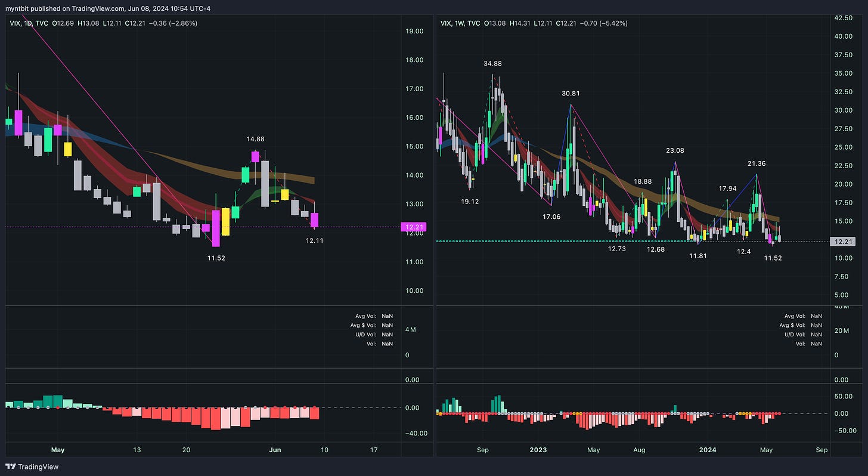Click 42.50 on the weekly price axis

pos(844,18)
